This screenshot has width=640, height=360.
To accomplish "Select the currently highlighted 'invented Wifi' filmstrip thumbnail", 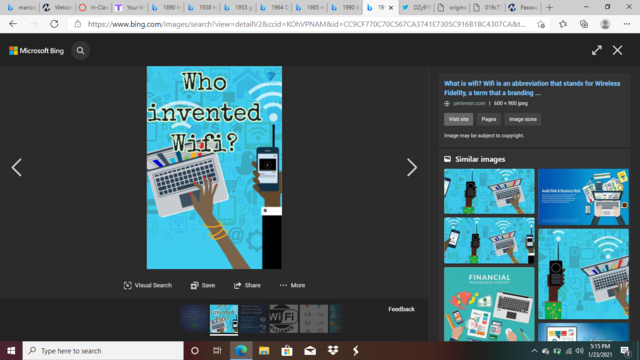I will [x=224, y=318].
